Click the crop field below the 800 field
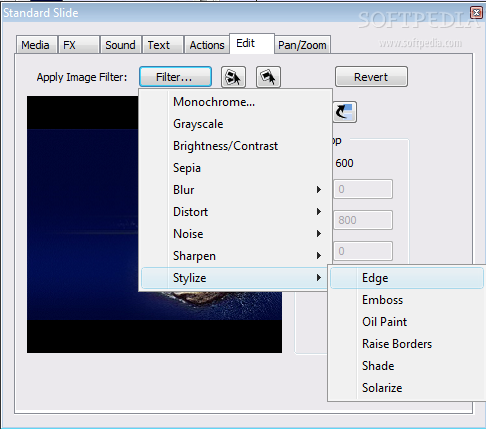Image resolution: width=486 pixels, height=429 pixels. (363, 251)
